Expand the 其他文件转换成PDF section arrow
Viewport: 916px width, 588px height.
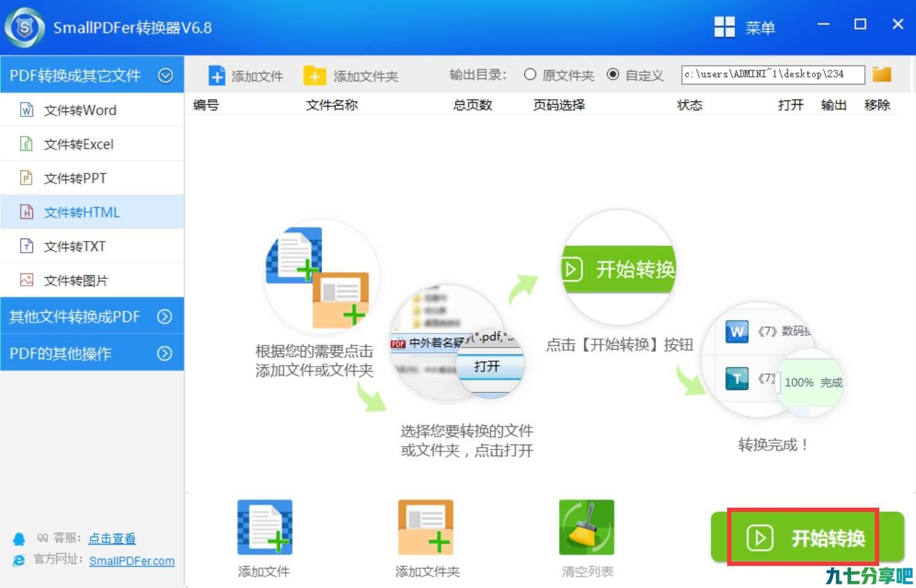(164, 316)
